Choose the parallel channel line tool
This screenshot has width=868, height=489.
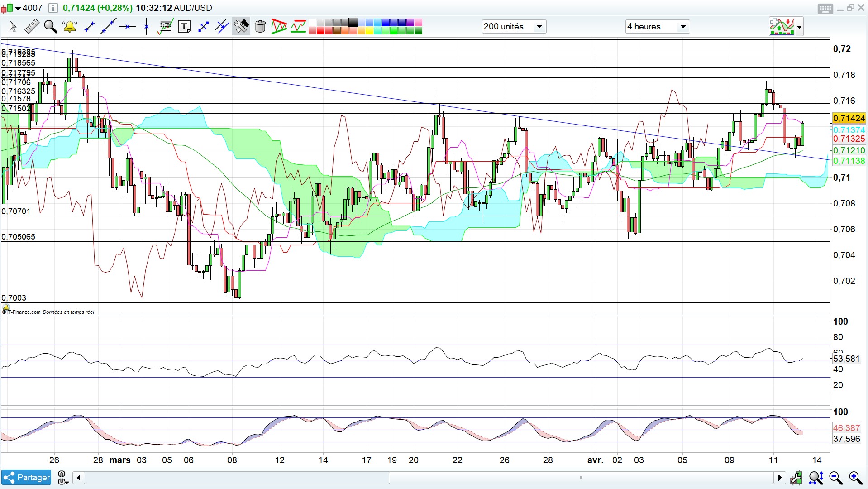pyautogui.click(x=222, y=27)
